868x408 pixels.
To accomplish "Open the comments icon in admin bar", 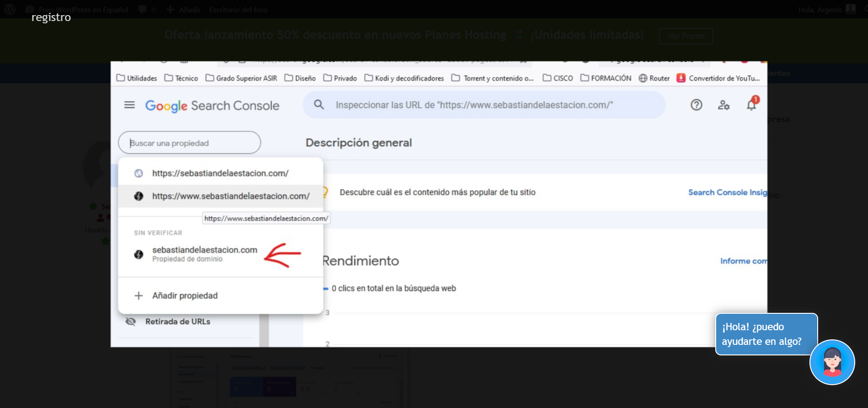I will point(142,10).
